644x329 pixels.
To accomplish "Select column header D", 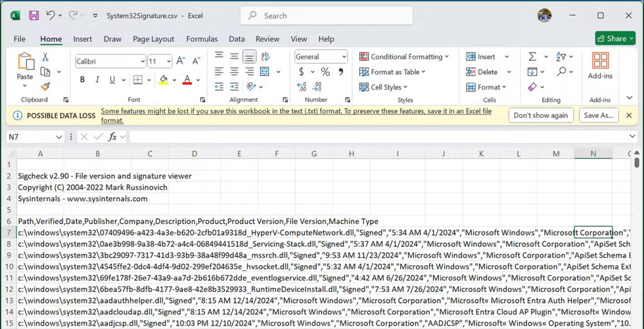I will (194, 153).
